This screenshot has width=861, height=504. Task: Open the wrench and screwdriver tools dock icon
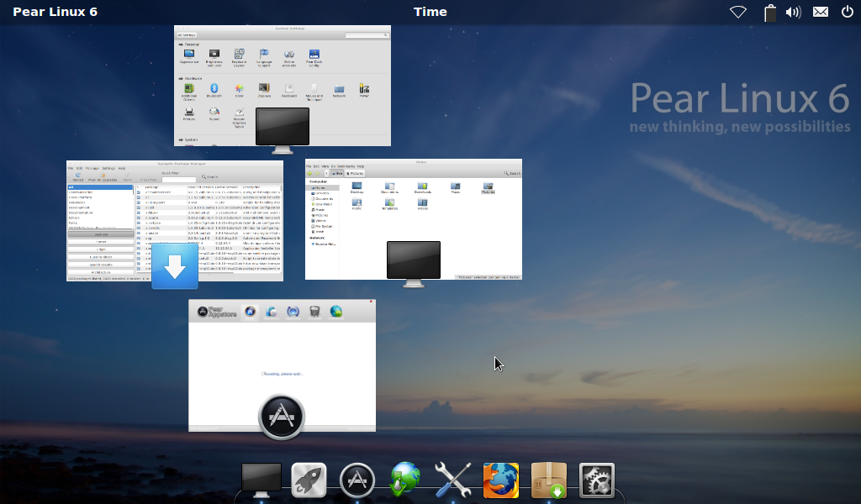(x=453, y=480)
